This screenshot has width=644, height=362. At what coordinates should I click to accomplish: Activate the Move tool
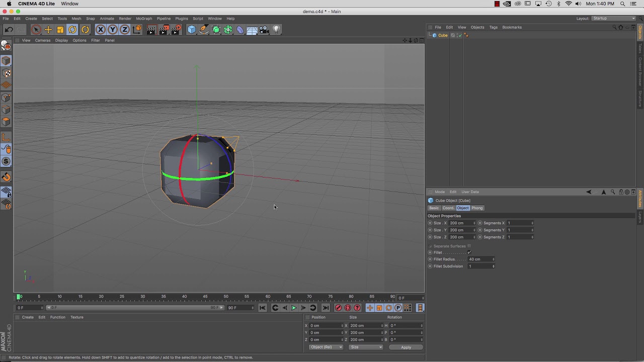pos(48,30)
